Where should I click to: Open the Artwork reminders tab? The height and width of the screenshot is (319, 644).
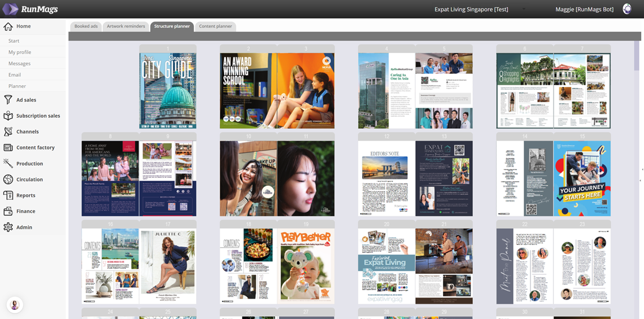(x=126, y=27)
